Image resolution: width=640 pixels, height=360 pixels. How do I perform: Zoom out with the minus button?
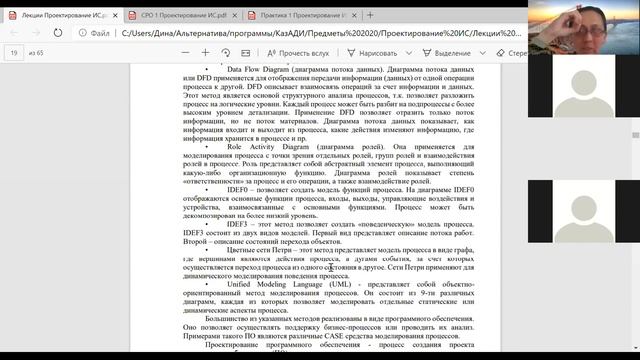pyautogui.click(x=185, y=53)
